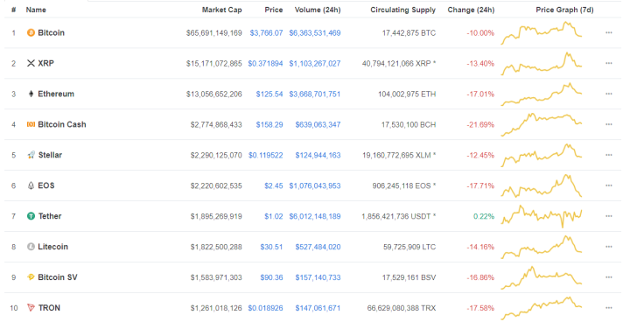Click the EOS logo icon
The image size is (644, 322).
(x=31, y=185)
